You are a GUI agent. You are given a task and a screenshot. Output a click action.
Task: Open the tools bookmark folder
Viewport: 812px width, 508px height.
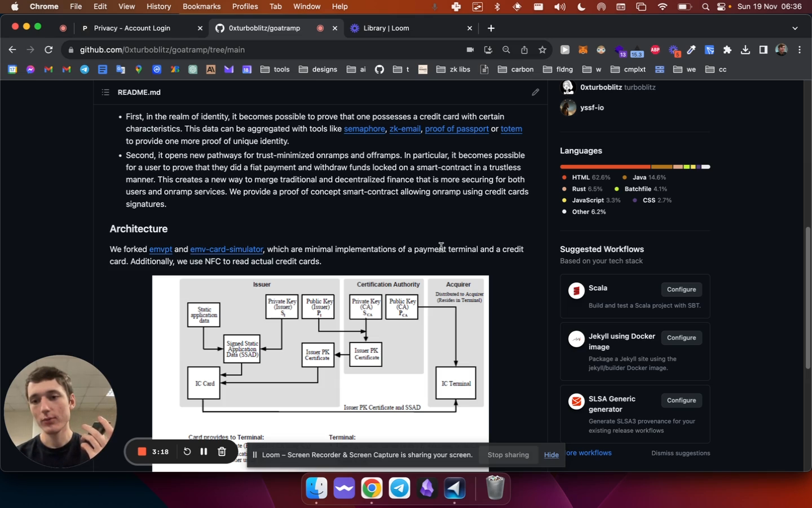point(275,69)
